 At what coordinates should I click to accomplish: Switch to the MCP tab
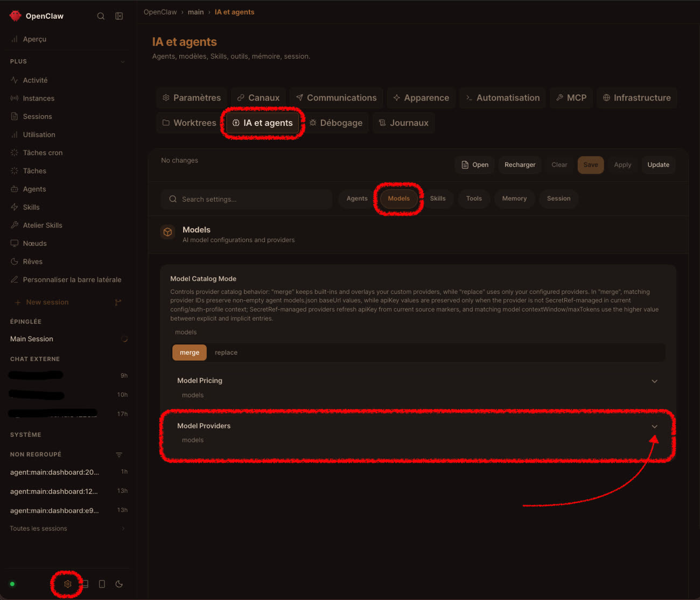pos(571,98)
